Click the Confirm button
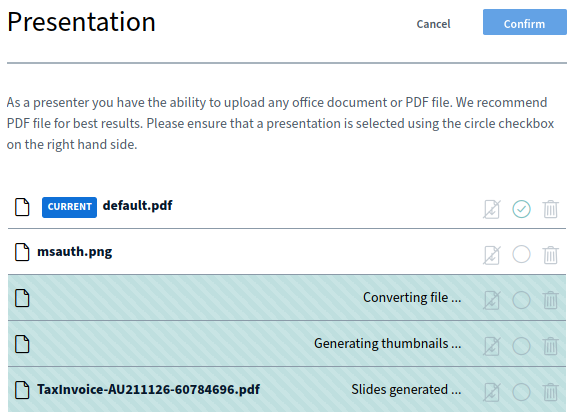This screenshot has width=574, height=417. [525, 22]
